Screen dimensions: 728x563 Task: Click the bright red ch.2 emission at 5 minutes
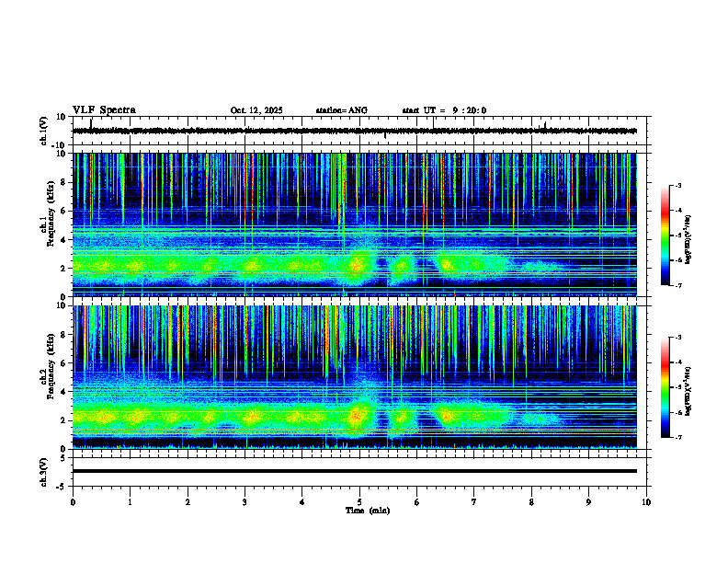(x=356, y=415)
